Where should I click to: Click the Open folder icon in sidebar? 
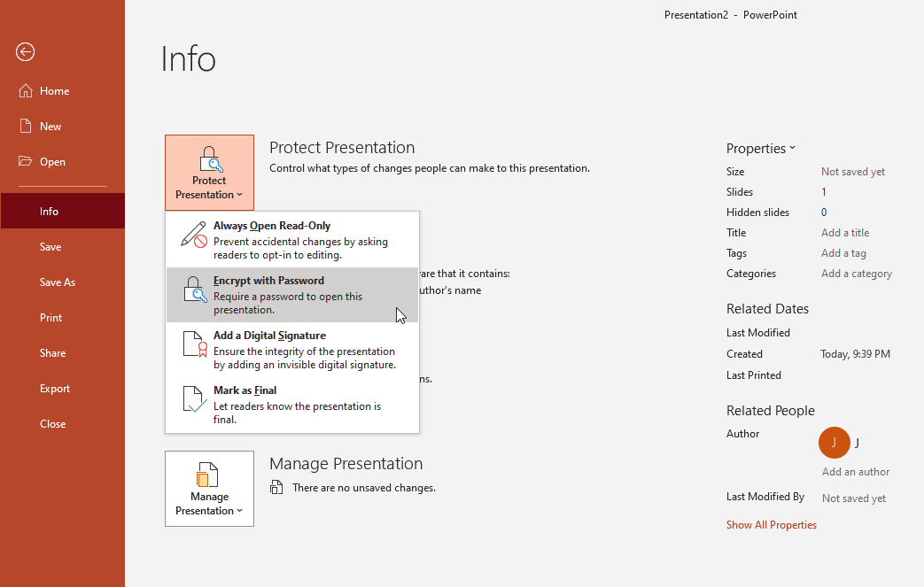pos(26,161)
